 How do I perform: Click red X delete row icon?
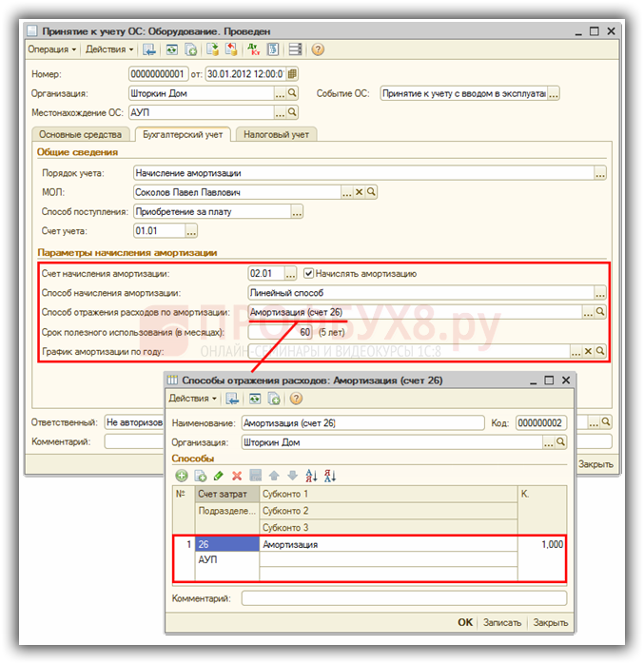coord(237,475)
